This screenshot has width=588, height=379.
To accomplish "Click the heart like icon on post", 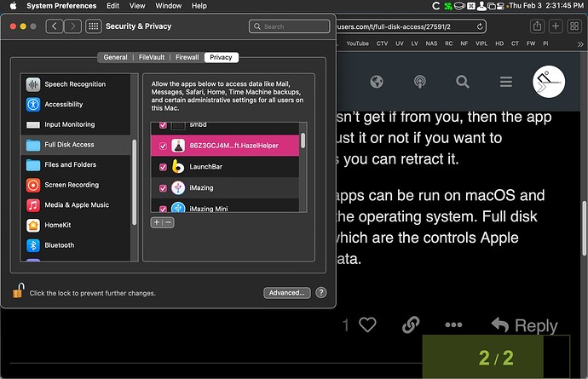I will pyautogui.click(x=367, y=325).
